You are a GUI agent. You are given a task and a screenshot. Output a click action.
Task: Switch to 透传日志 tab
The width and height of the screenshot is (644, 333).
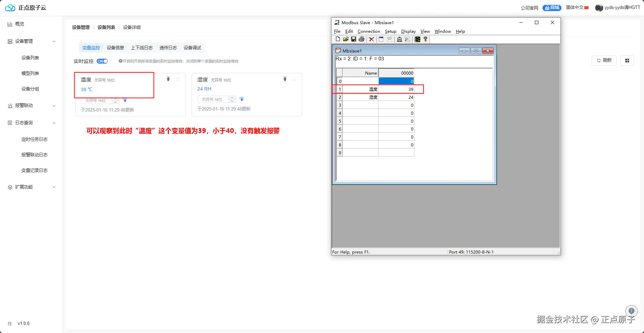coord(168,48)
